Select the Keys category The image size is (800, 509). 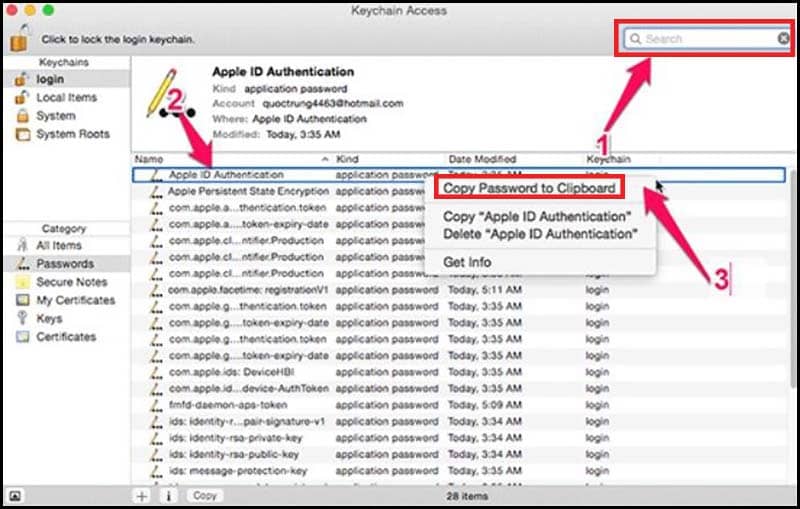[50, 318]
